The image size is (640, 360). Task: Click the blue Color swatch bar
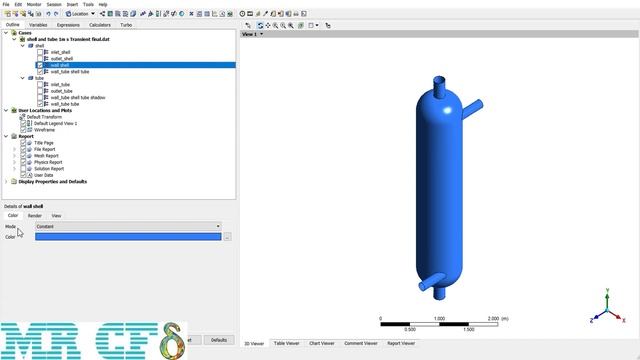pos(128,237)
